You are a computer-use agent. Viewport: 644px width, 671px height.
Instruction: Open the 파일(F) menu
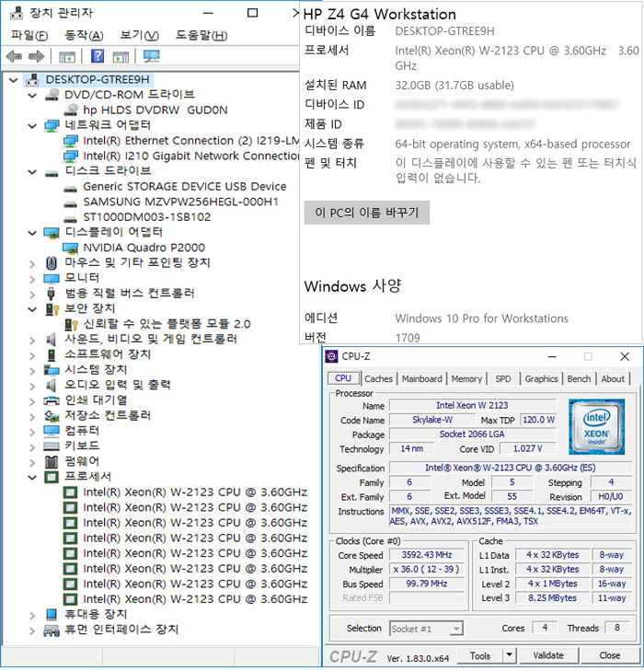point(29,35)
